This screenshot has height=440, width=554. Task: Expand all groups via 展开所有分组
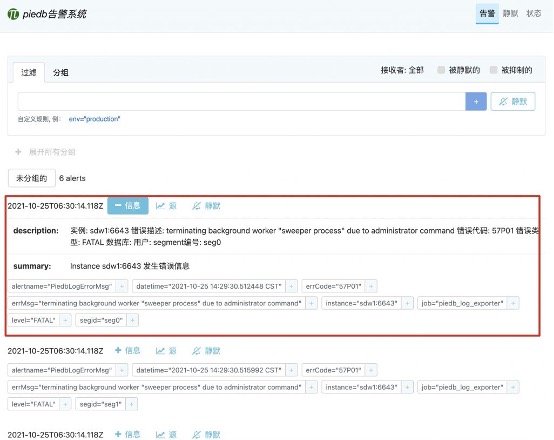45,152
